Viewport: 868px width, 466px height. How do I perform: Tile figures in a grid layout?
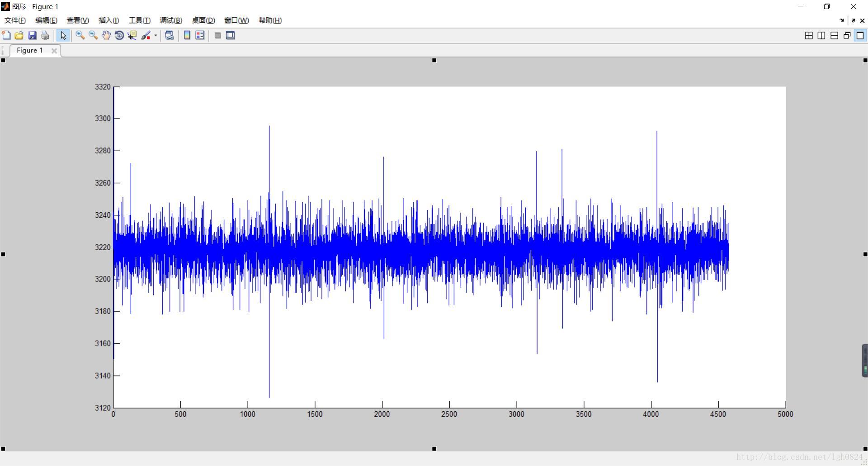pos(809,35)
